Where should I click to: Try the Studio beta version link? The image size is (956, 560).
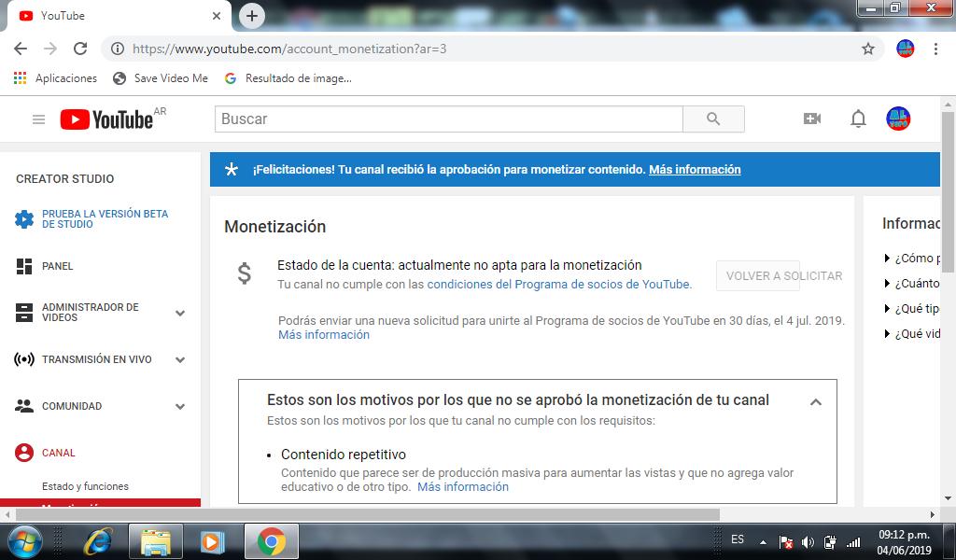[x=105, y=218]
